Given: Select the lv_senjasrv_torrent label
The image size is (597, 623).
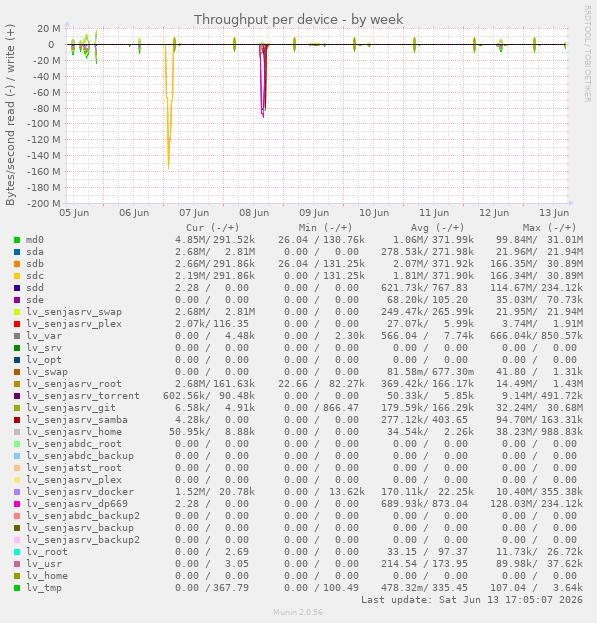Looking at the screenshot, I should tap(83, 396).
